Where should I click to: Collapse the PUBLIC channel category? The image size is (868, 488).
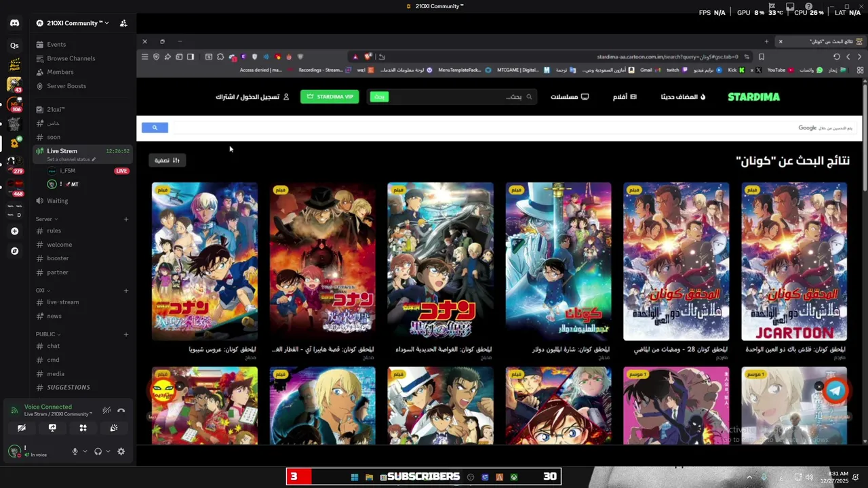48,334
